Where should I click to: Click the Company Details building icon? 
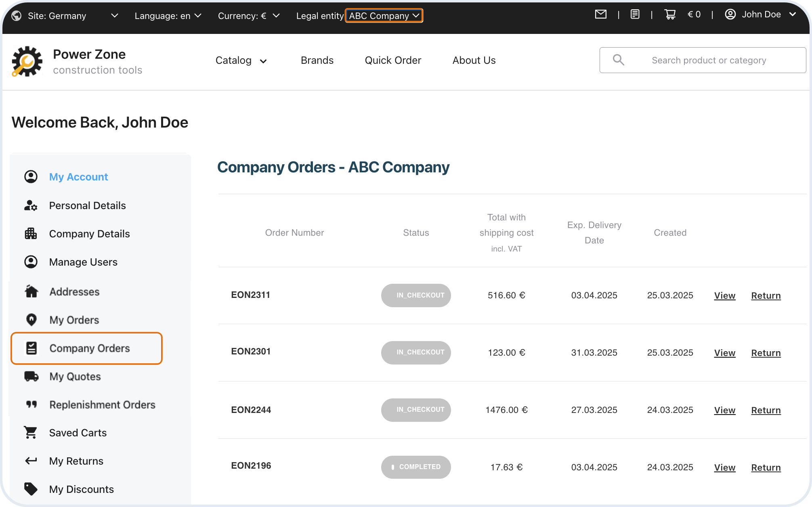pyautogui.click(x=31, y=234)
